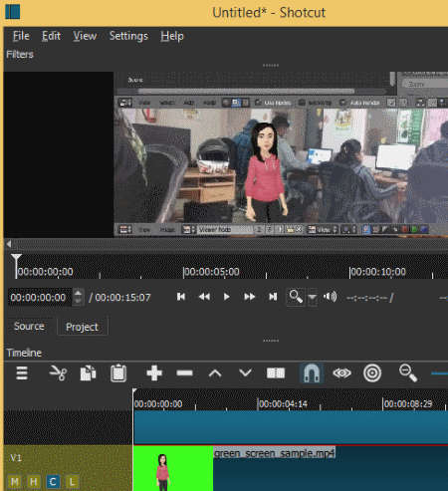Overwrite clip with down chevron icon
The image size is (448, 491).
(245, 373)
